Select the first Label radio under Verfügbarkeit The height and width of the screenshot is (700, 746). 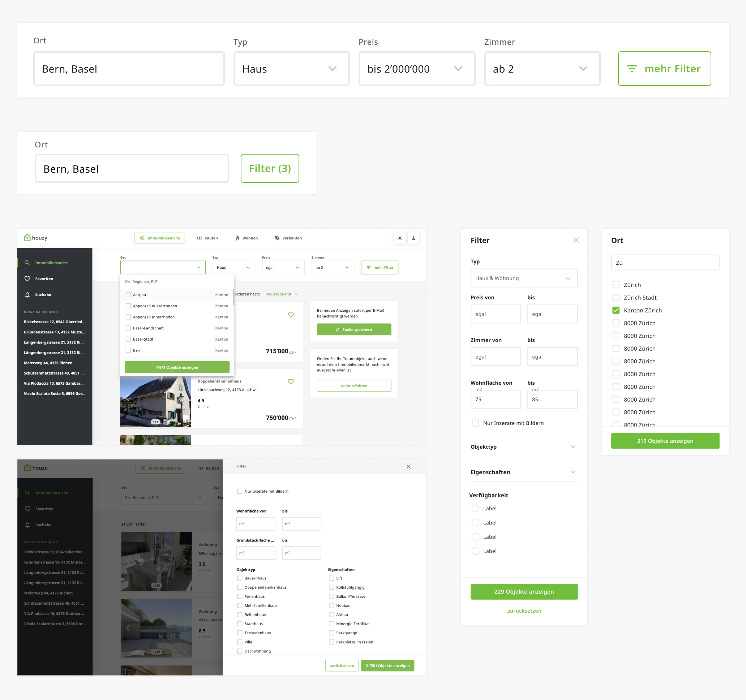coord(475,509)
